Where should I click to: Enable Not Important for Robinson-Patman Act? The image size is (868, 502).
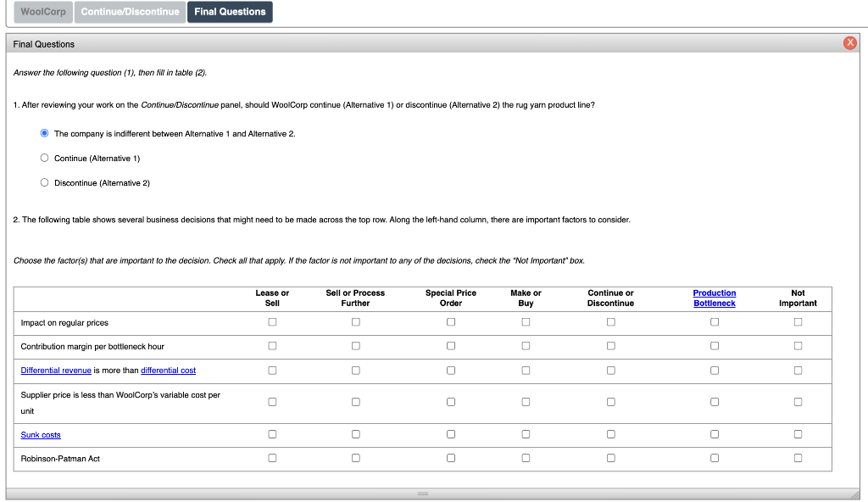click(797, 457)
